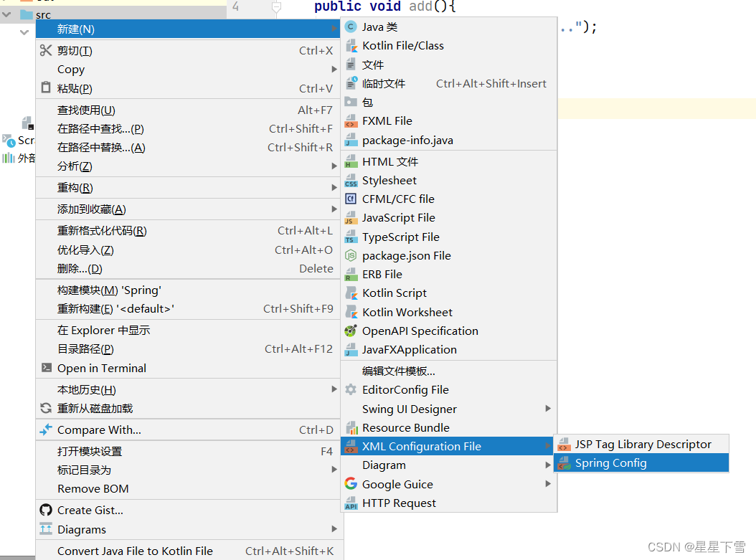Click the TypeScript File icon

(351, 237)
